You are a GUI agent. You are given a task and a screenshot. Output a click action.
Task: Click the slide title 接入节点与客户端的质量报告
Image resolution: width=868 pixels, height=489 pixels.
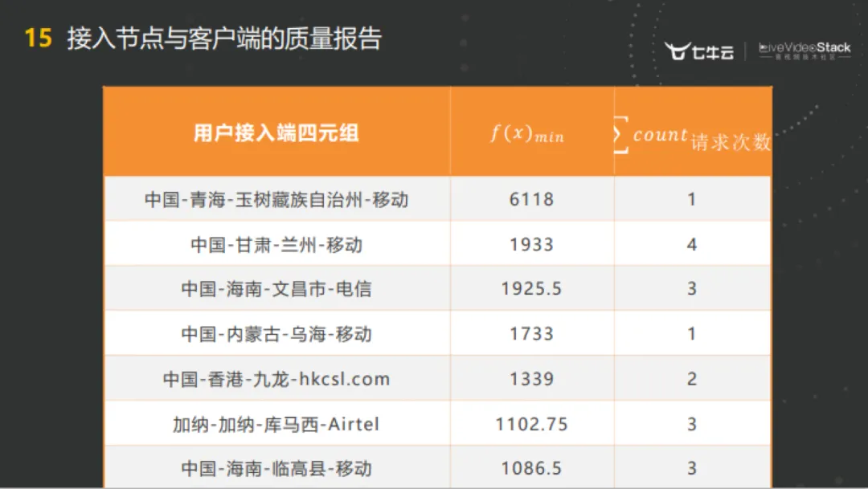(x=224, y=38)
